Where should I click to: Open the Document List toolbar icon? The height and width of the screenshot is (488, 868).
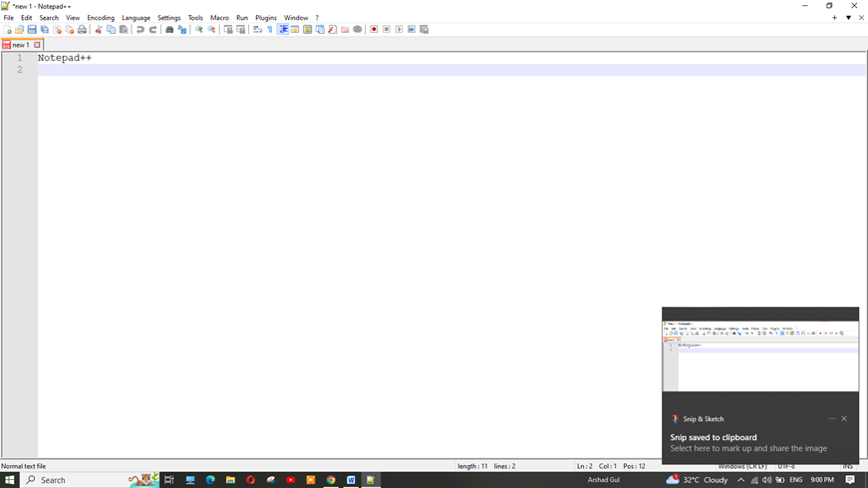320,29
